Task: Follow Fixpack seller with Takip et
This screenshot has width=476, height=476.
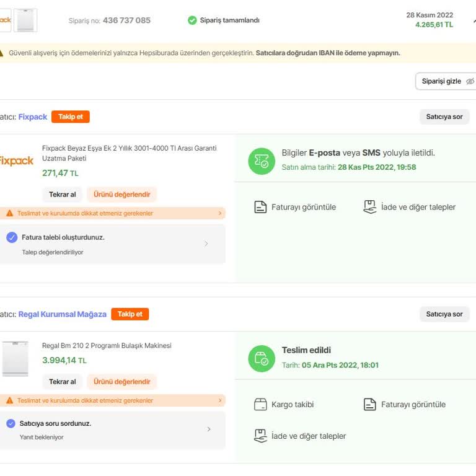Action: (x=71, y=117)
